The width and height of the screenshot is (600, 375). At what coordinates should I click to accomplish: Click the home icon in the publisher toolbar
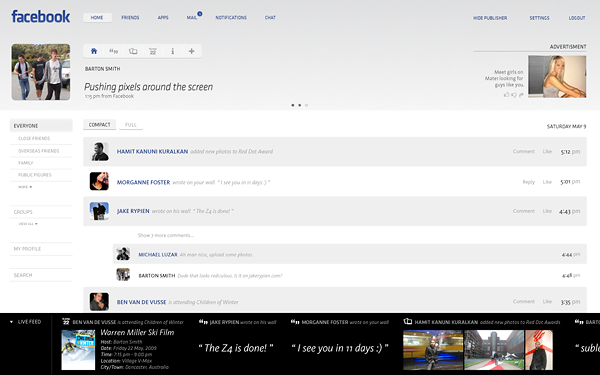pos(94,51)
